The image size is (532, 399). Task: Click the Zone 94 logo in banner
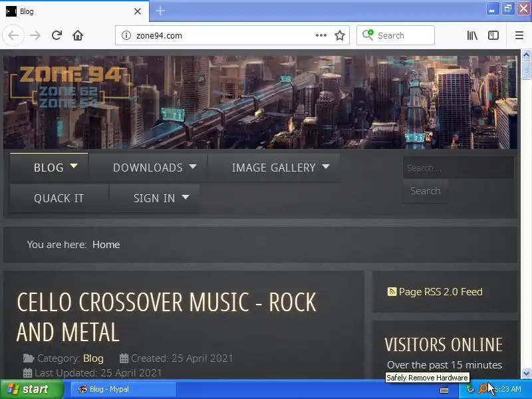[70, 88]
